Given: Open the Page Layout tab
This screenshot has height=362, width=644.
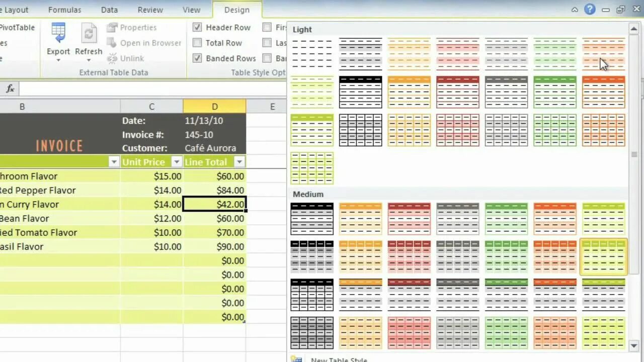Looking at the screenshot, I should [15, 10].
